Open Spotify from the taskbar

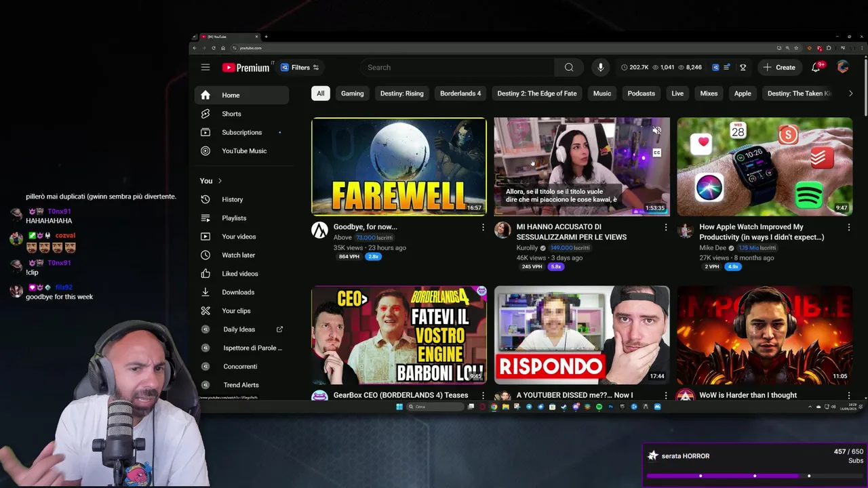(599, 407)
